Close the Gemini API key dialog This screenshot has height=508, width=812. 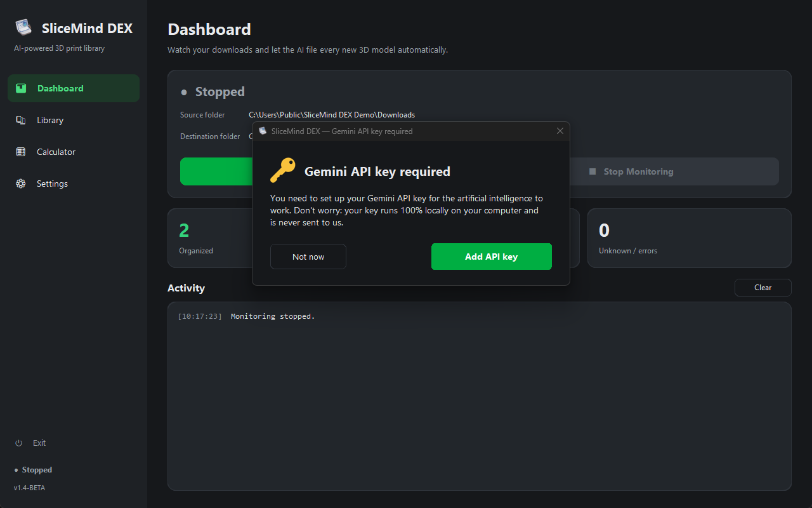pyautogui.click(x=560, y=131)
